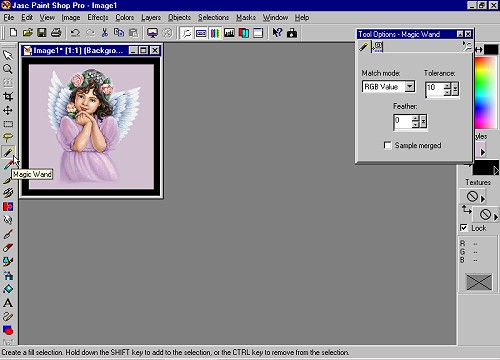
Task: Increase Tolerance with the up spinner
Action: [x=447, y=86]
